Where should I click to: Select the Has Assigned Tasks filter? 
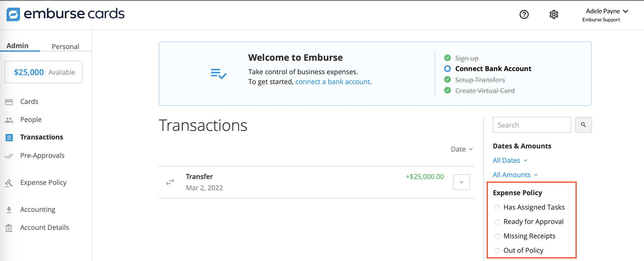497,208
